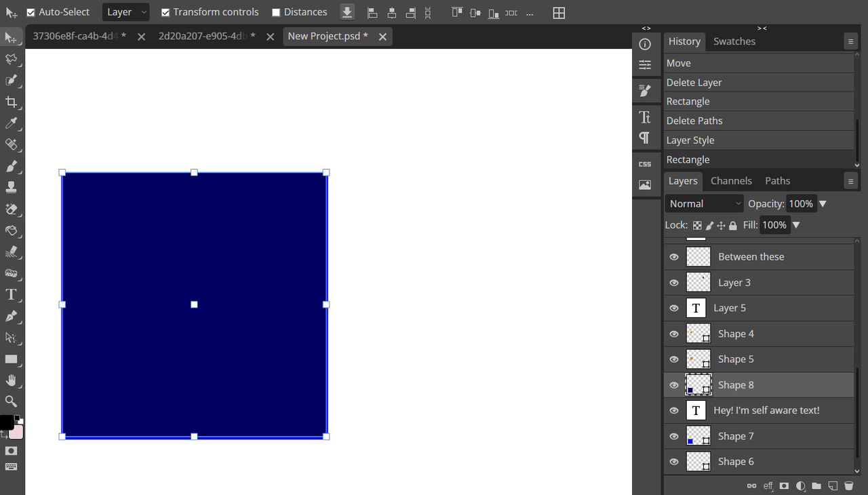Jump to 'Move' history state
Screen dimensions: 868x495
point(759,63)
